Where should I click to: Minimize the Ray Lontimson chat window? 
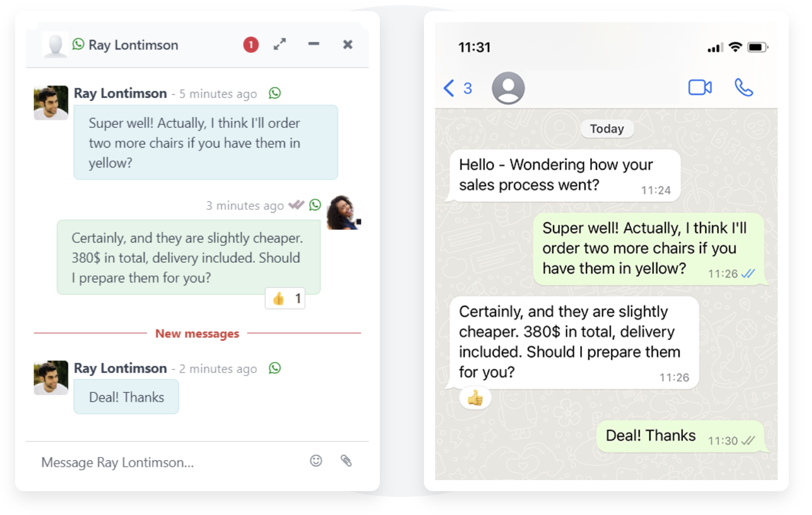click(x=314, y=44)
